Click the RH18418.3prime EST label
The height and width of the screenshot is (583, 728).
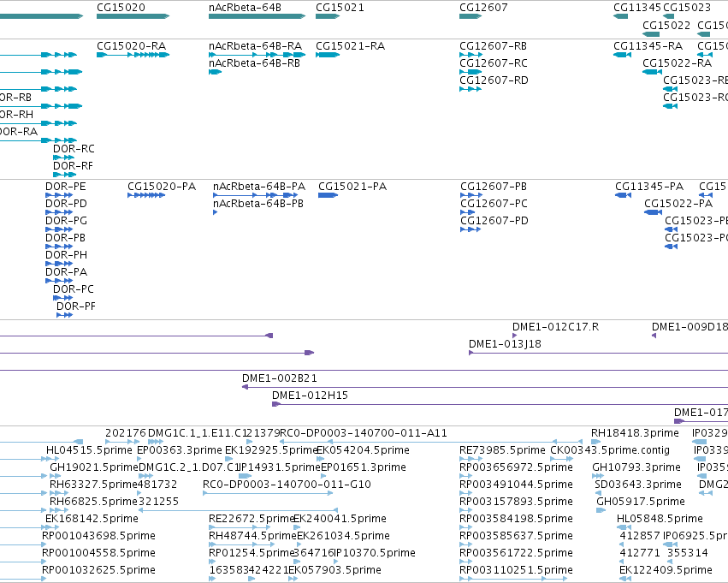coord(635,433)
